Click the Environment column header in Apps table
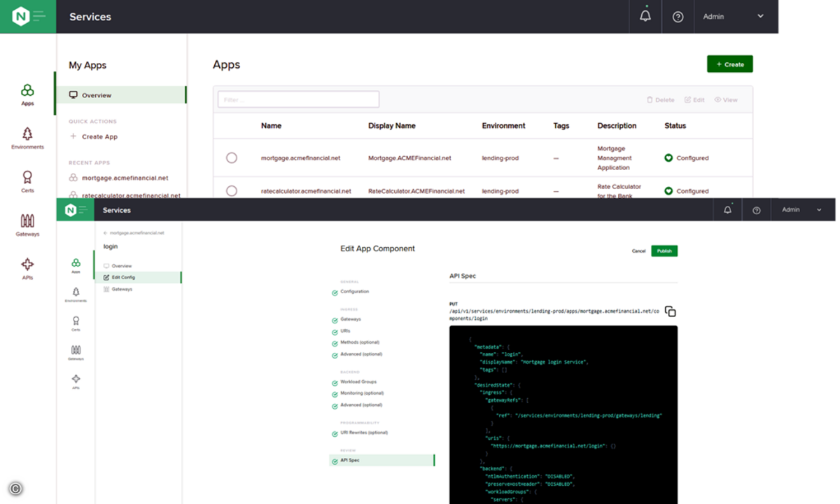Viewport: 840px width, 504px height. tap(503, 126)
